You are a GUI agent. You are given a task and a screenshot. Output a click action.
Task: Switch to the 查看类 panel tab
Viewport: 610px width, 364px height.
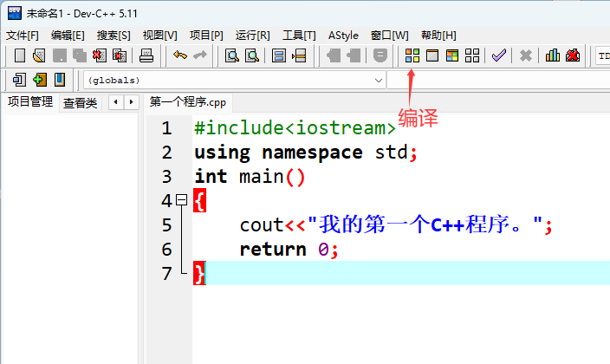[80, 102]
